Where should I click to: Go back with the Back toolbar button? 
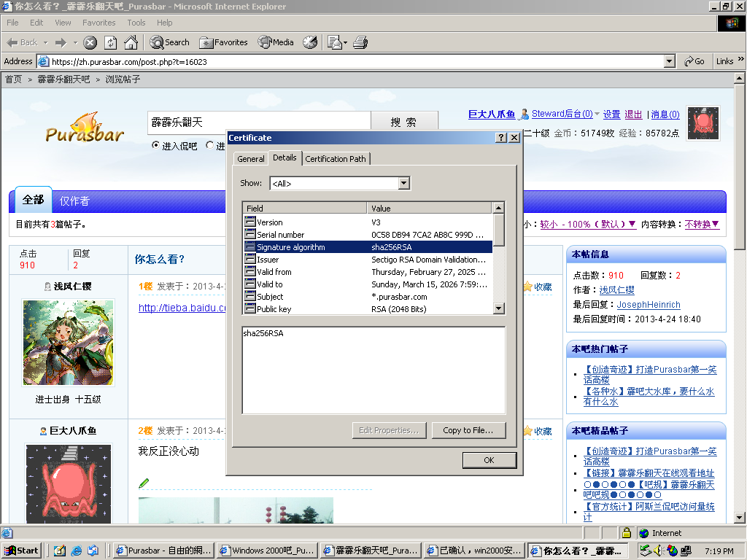22,42
